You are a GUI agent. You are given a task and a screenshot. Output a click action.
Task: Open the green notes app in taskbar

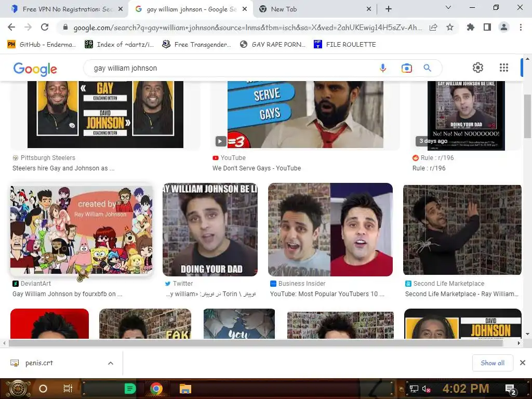(130, 389)
